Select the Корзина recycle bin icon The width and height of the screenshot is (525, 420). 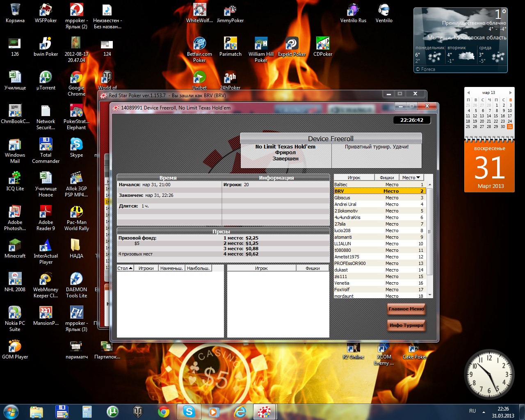(15, 13)
